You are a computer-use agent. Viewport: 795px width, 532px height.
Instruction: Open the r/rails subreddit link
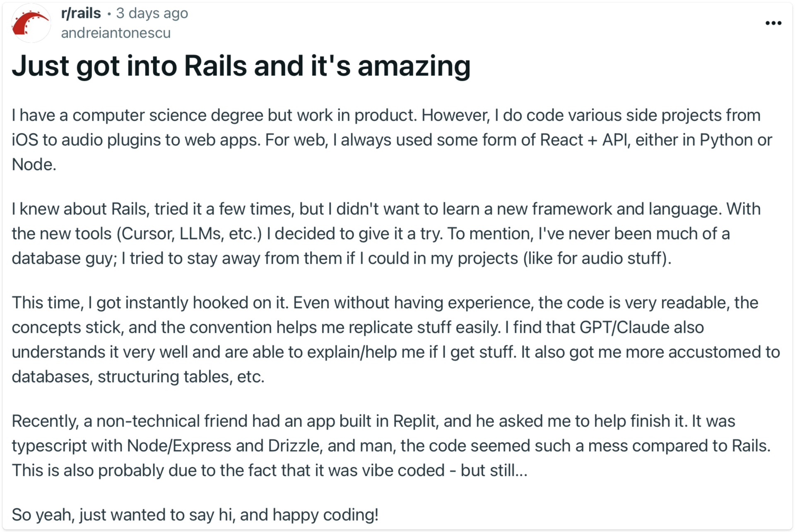click(x=81, y=13)
